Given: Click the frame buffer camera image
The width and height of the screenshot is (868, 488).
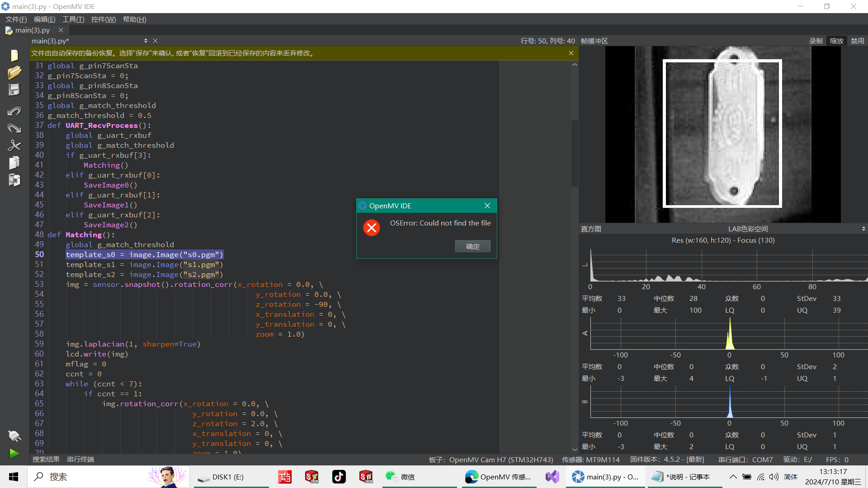Looking at the screenshot, I should [x=723, y=134].
